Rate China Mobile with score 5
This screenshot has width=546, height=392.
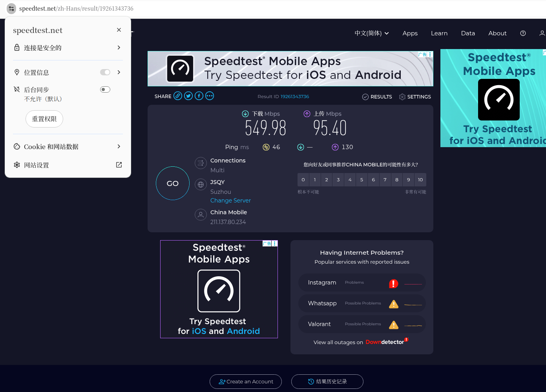coord(362,180)
